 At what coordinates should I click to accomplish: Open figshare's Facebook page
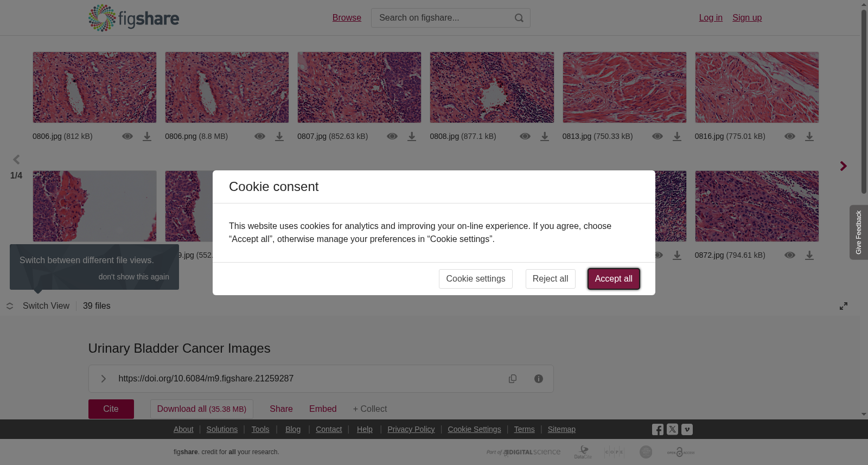click(x=658, y=430)
